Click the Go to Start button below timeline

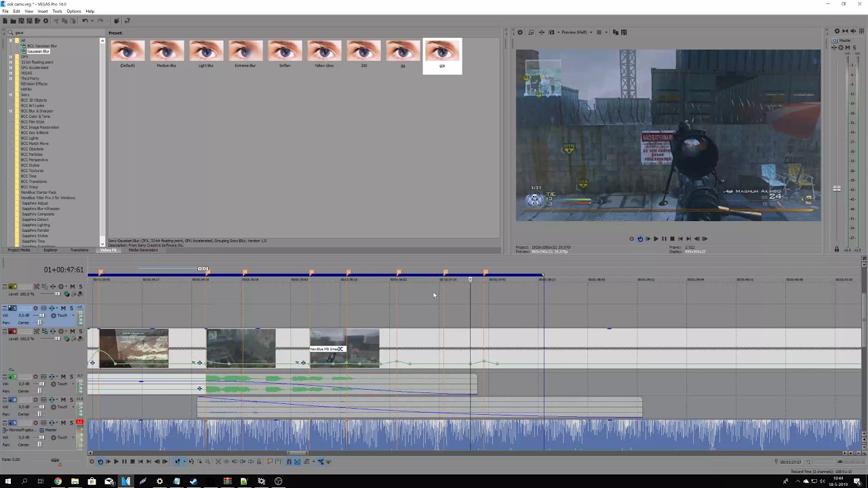140,462
